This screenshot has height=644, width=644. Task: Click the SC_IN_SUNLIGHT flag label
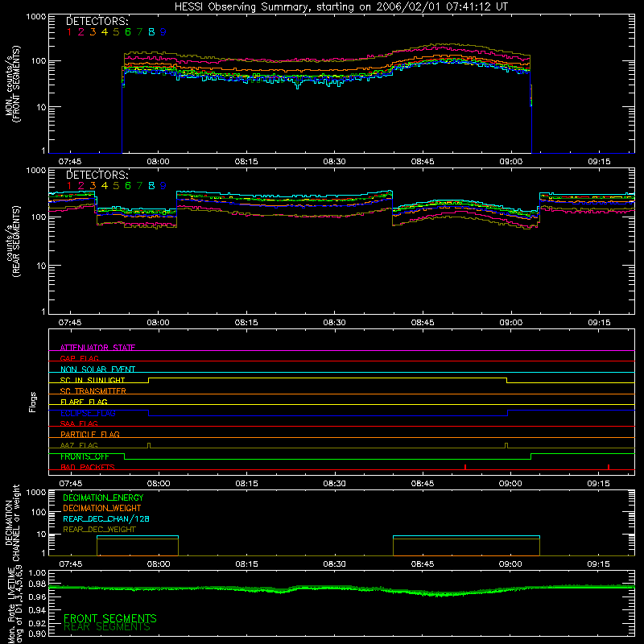93,380
